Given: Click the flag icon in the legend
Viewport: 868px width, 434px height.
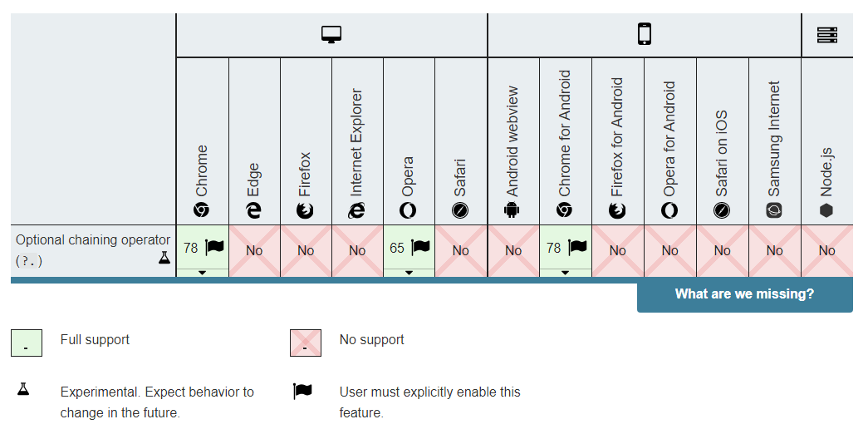Looking at the screenshot, I should coord(304,392).
